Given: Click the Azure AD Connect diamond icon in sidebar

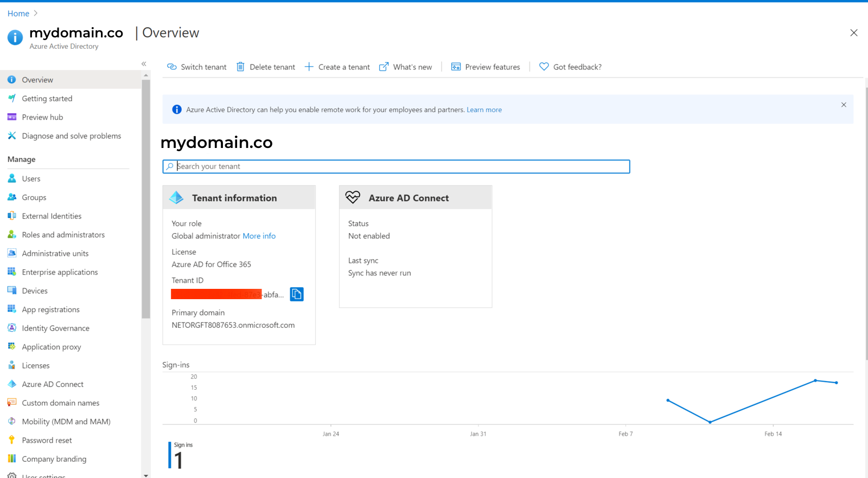Looking at the screenshot, I should pos(11,384).
